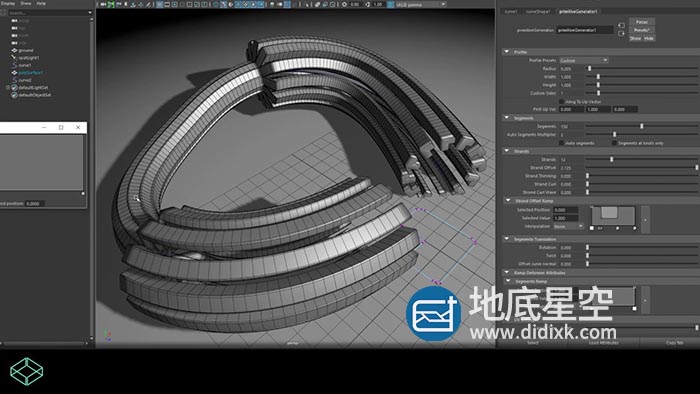This screenshot has width=700, height=394.
Task: Click the Selected Position input field
Action: 565,210
